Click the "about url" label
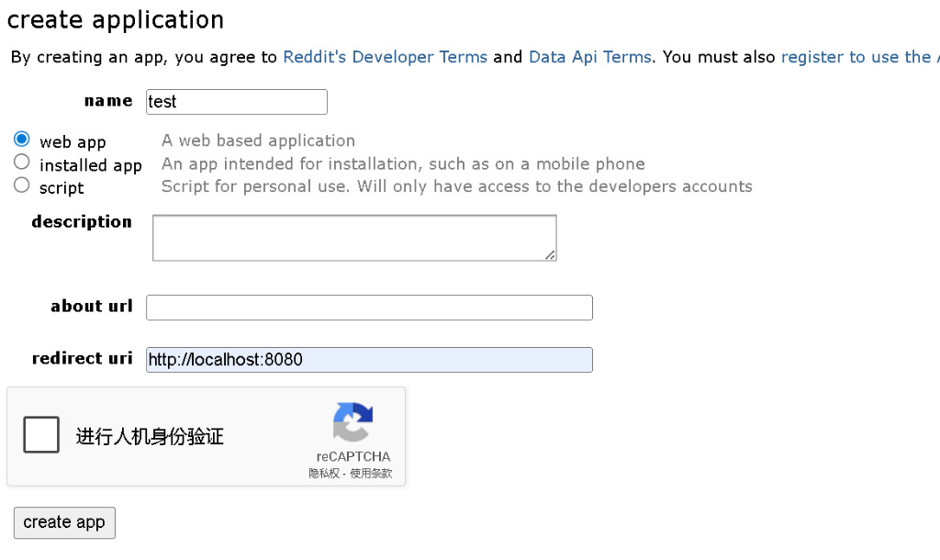 pyautogui.click(x=92, y=307)
